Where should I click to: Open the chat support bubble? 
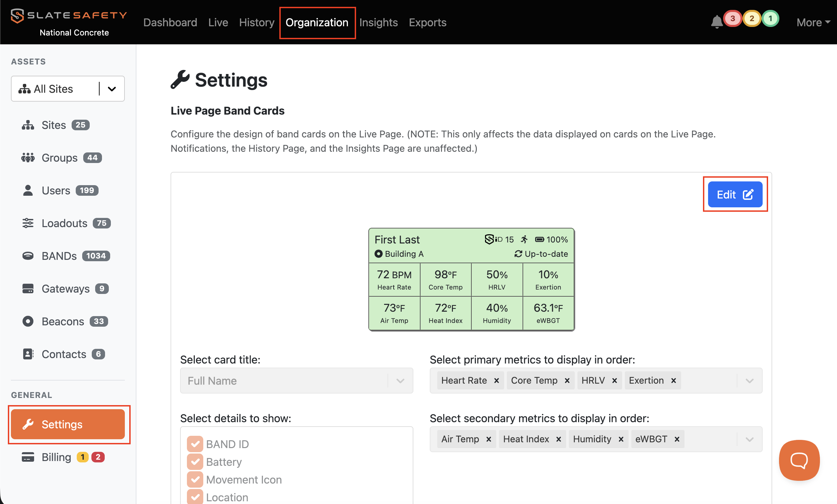(799, 460)
